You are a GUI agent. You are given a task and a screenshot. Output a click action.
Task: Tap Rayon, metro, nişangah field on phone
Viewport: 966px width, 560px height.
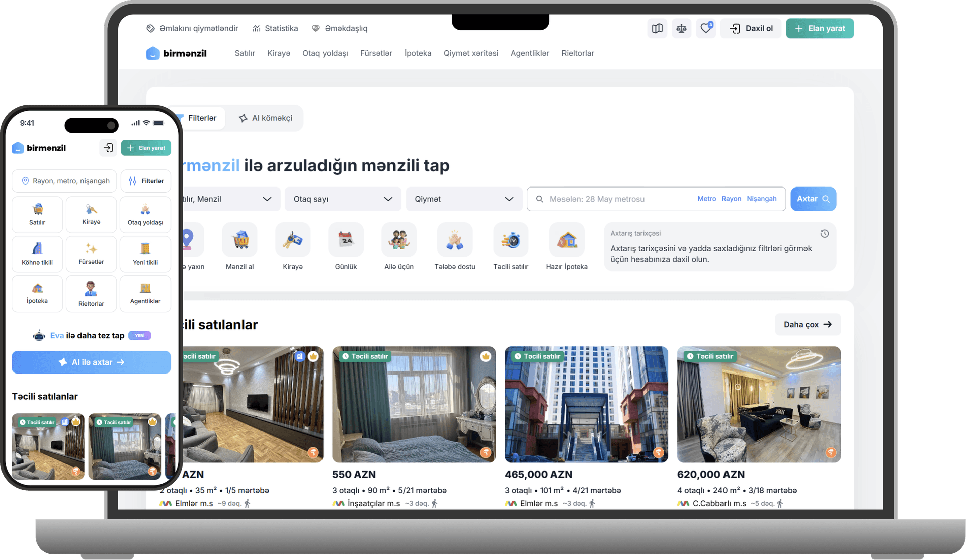pyautogui.click(x=64, y=181)
